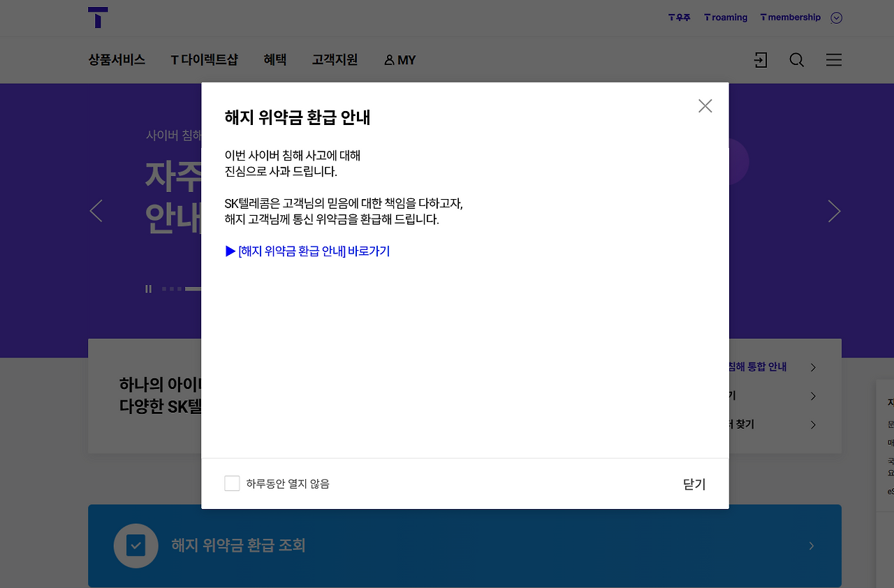
Task: Click the login icon in the header
Action: point(761,60)
